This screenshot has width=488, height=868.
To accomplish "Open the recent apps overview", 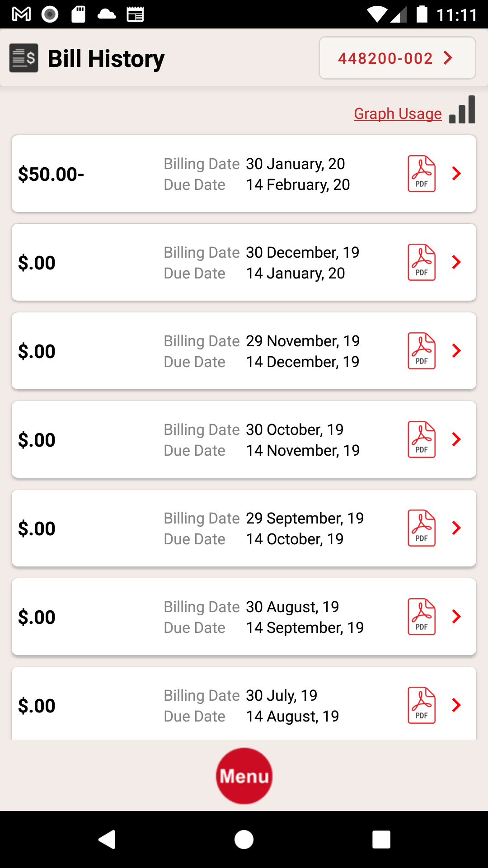I will coord(381,840).
